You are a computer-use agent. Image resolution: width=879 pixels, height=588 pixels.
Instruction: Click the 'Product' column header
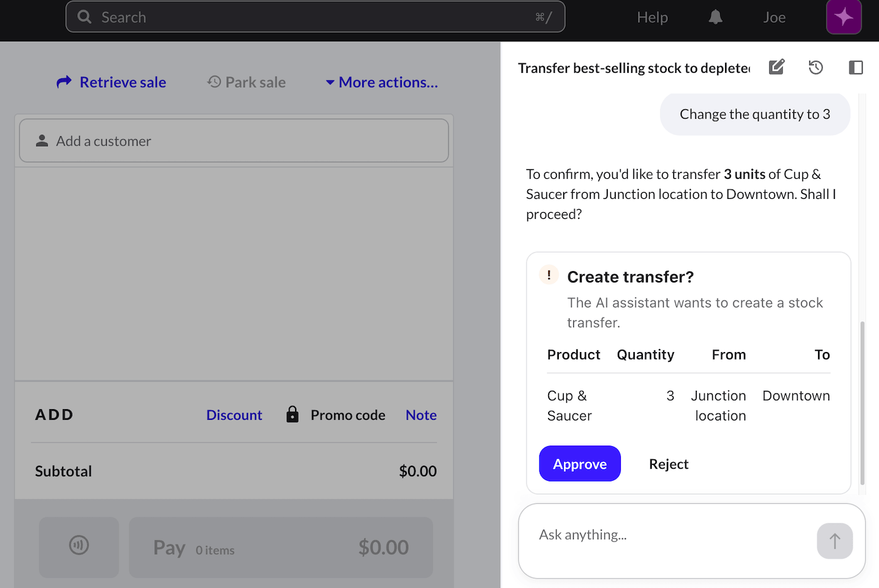[574, 355]
